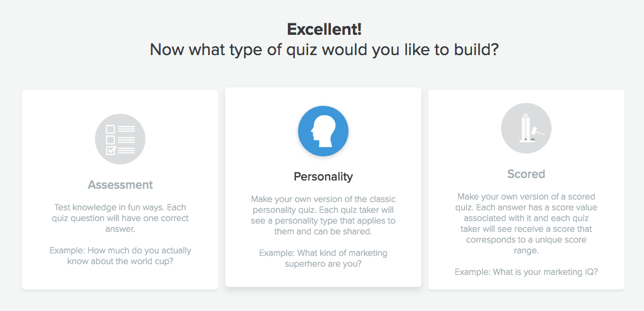This screenshot has width=644, height=311.
Task: Click the 'Test knowledge in fun ways' description
Action: (x=120, y=219)
